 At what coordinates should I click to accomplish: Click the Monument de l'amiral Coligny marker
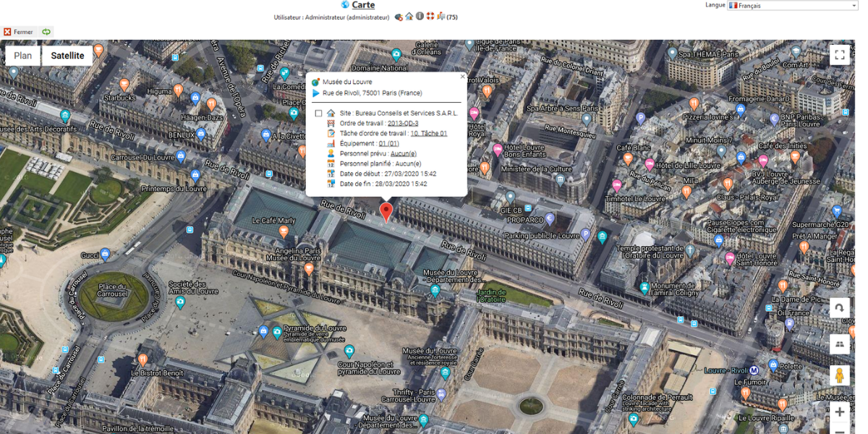644,287
